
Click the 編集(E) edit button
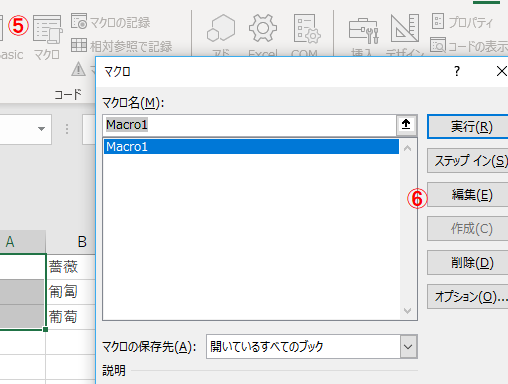coord(468,195)
